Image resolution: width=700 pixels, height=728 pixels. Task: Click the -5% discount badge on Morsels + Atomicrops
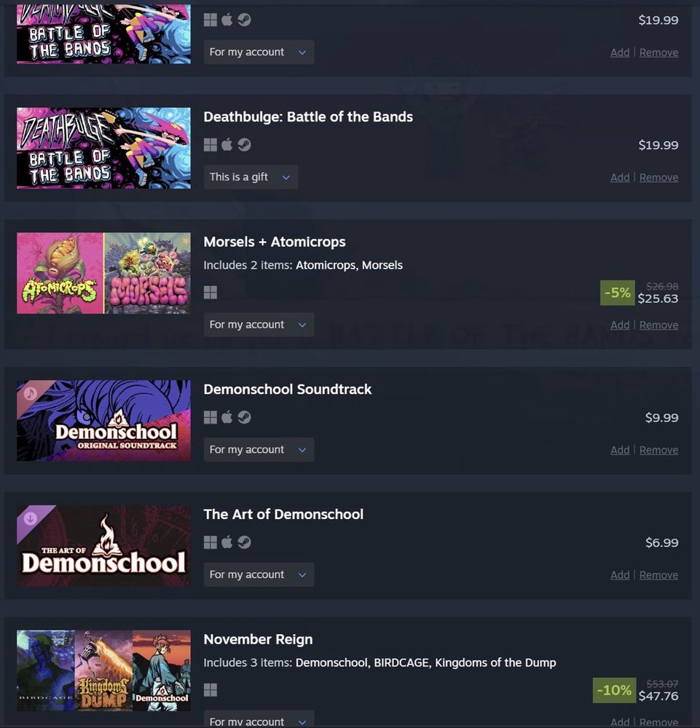click(x=617, y=293)
